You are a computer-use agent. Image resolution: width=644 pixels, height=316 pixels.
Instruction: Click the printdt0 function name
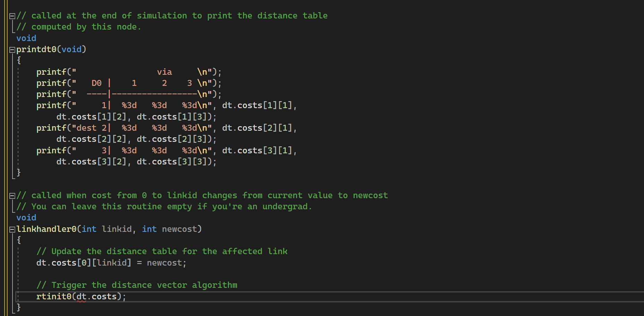pos(36,49)
